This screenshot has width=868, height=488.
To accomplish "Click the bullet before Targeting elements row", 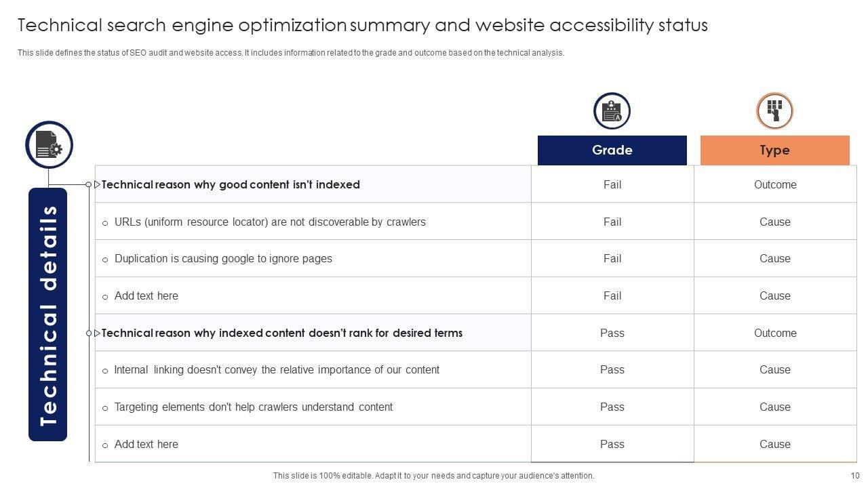I will pyautogui.click(x=105, y=408).
